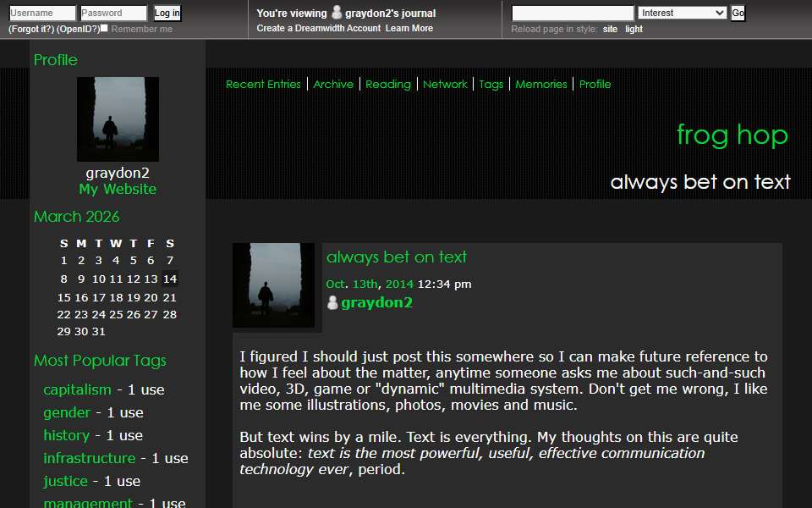Click into the Username field

pos(42,13)
